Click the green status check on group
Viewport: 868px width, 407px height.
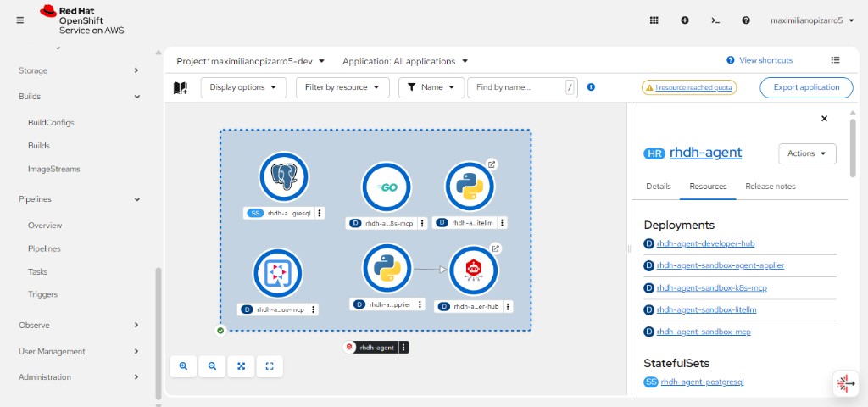click(220, 331)
